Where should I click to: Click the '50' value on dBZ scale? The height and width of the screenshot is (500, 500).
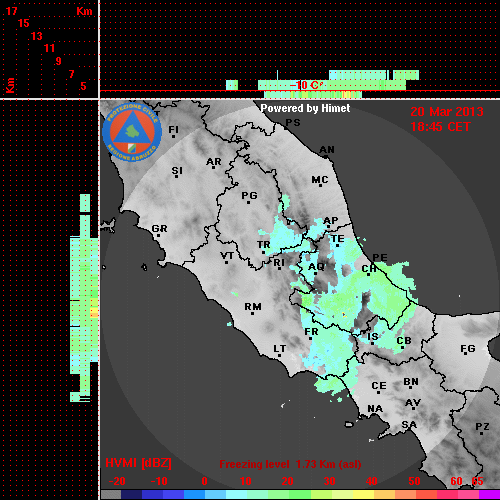414,481
